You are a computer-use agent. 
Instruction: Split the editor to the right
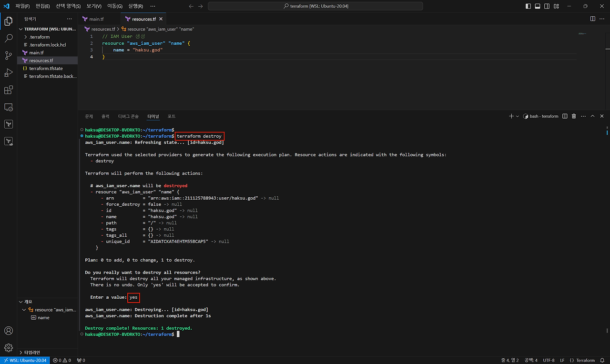tap(593, 19)
